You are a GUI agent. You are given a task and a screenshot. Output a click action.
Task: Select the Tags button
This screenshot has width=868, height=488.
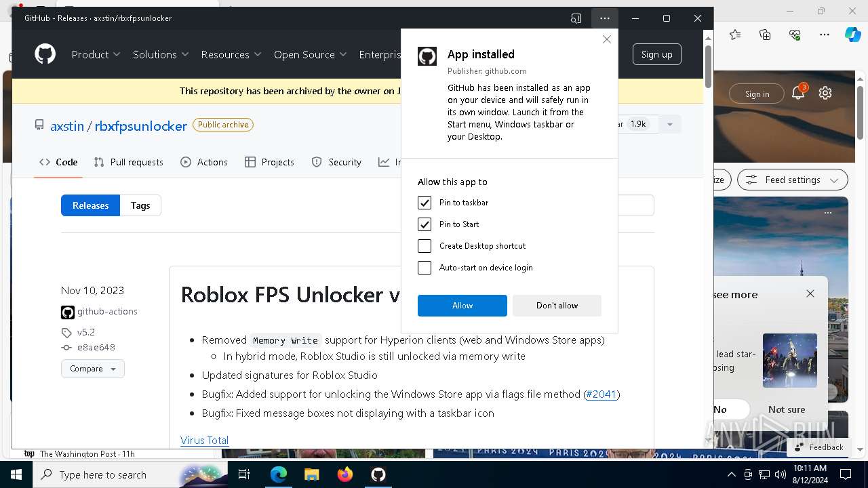[140, 205]
